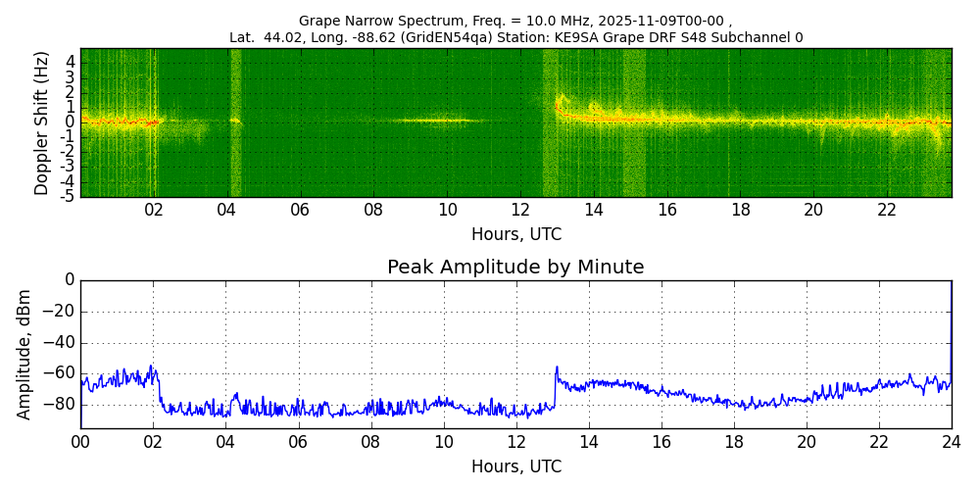
Task: Select the 00 hour tick on amplitude plot
Action: [x=80, y=442]
